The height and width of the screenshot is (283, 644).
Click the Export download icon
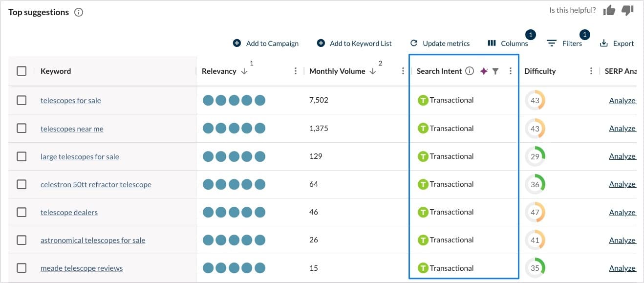click(x=604, y=44)
